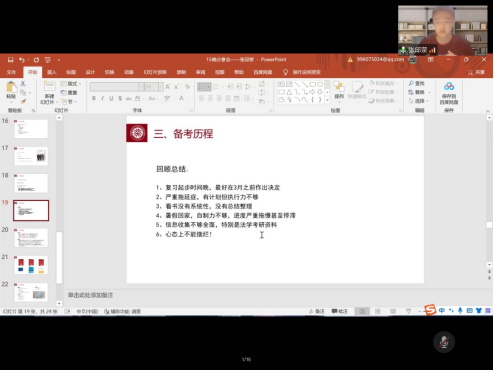Click the Share button
Image resolution: width=494 pixels, height=371 pixels.
(477, 72)
